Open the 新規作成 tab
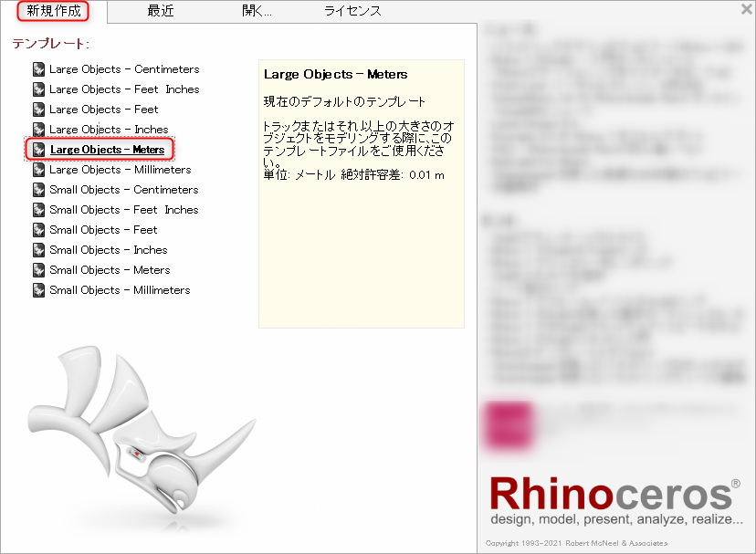This screenshot has height=554, width=756. [54, 11]
